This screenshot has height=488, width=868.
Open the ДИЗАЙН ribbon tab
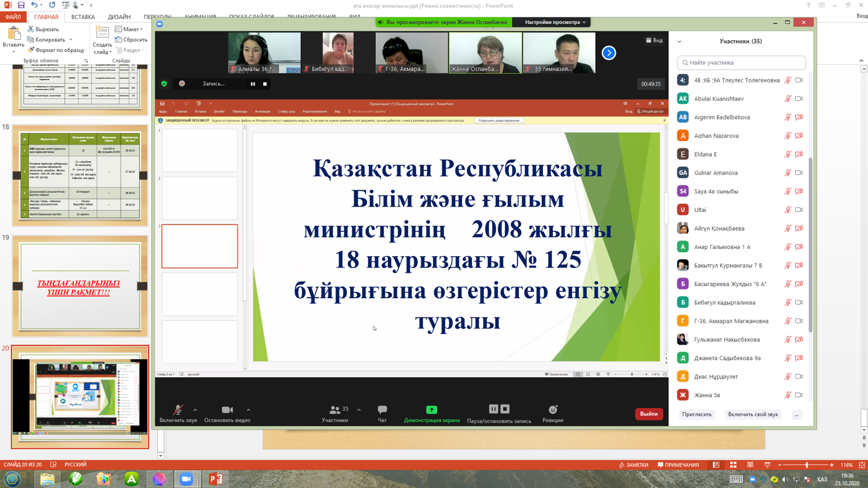(x=119, y=17)
